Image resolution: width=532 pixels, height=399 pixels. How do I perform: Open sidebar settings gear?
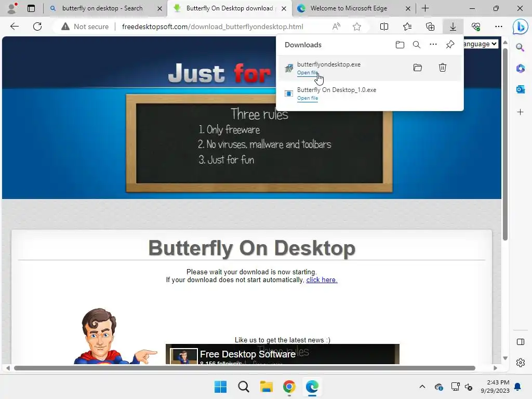520,363
